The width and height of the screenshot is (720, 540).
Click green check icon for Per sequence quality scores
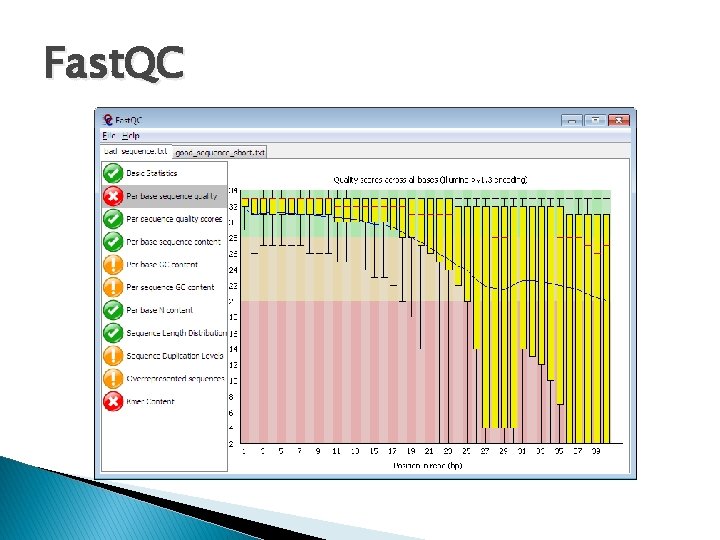[112, 219]
